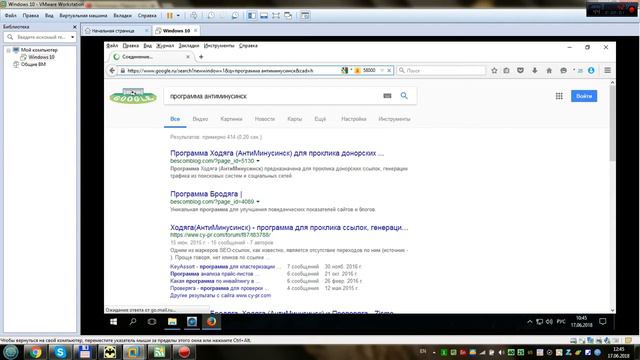This screenshot has height=360, width=640.
Task: Click the Firefox Поиск search box
Action: click(442, 71)
